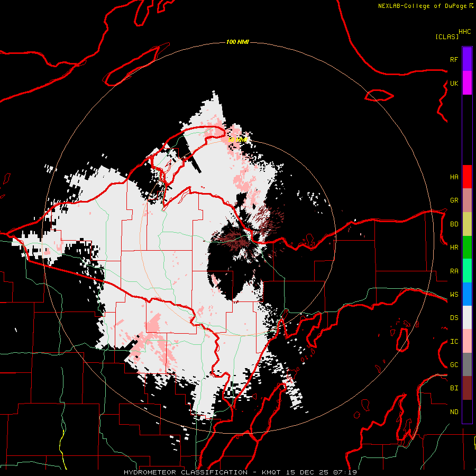Click the BI legend label
The height and width of the screenshot is (476, 476).
[454, 388]
